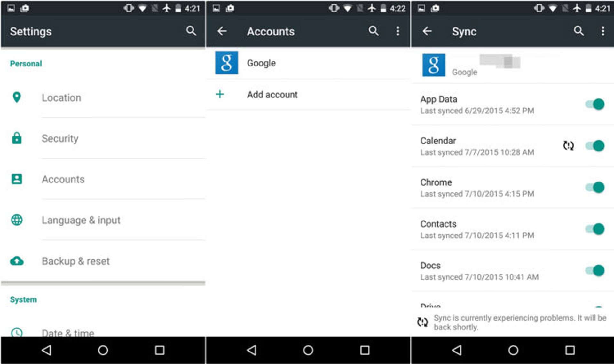Viewport: 614px width, 364px height.
Task: Toggle Chrome sync off
Action: pyautogui.click(x=595, y=187)
